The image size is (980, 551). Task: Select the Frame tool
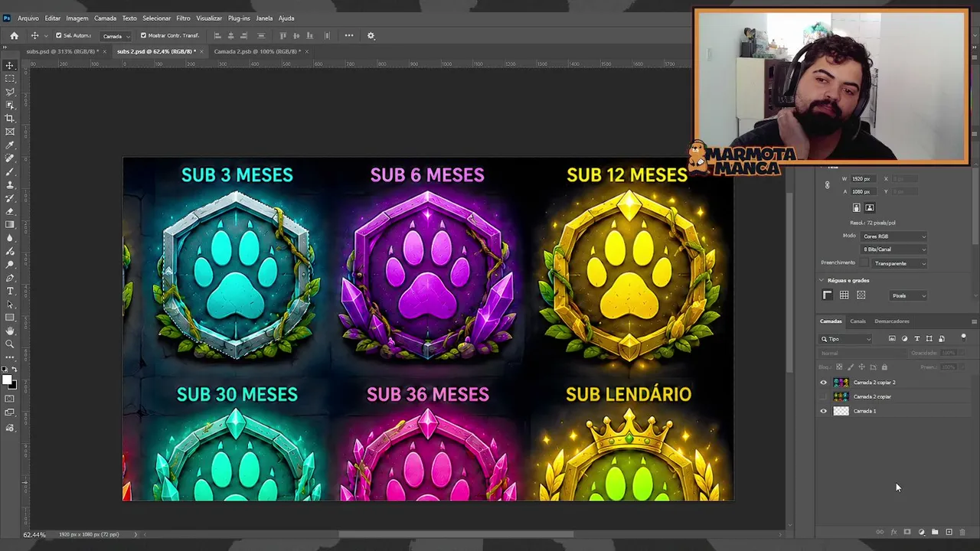10,132
